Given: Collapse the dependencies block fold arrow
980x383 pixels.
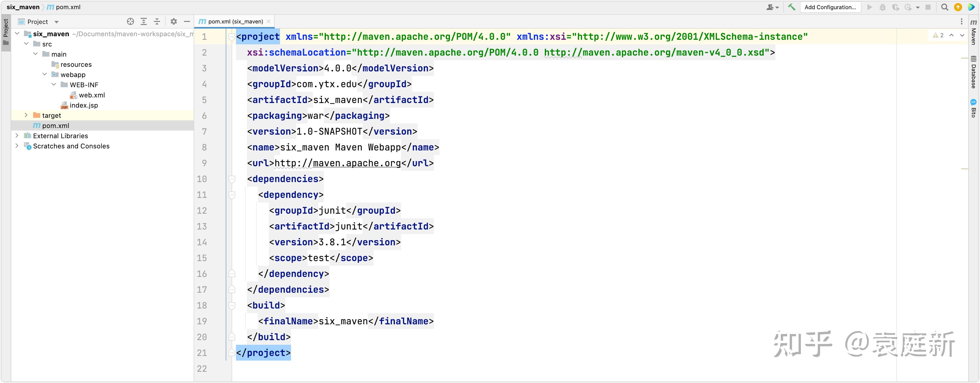Looking at the screenshot, I should [x=232, y=179].
